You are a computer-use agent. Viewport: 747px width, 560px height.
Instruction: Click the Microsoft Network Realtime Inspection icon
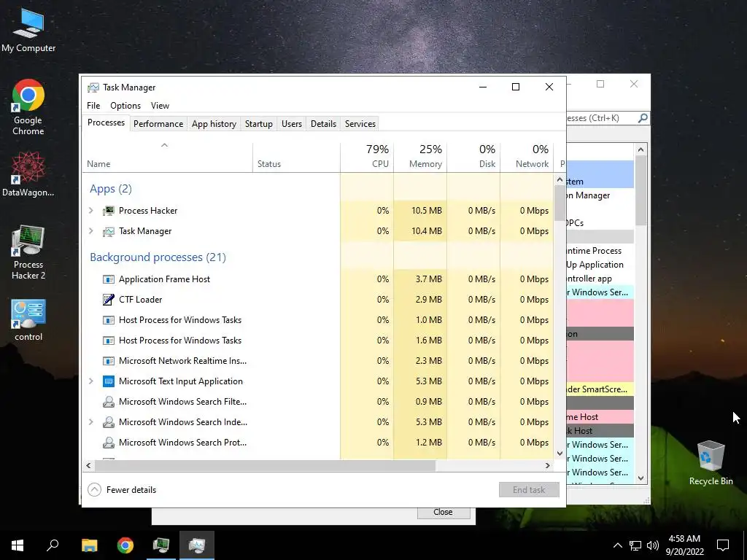pyautogui.click(x=109, y=361)
